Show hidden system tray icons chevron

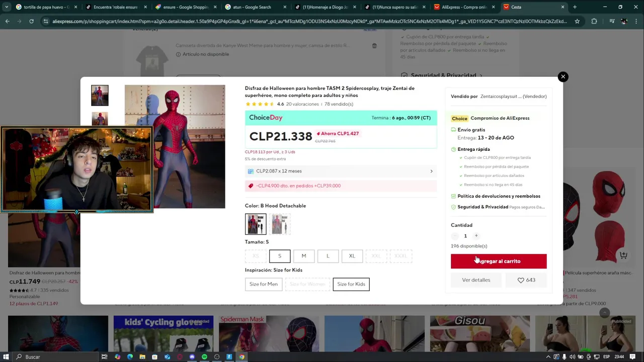pos(548,357)
